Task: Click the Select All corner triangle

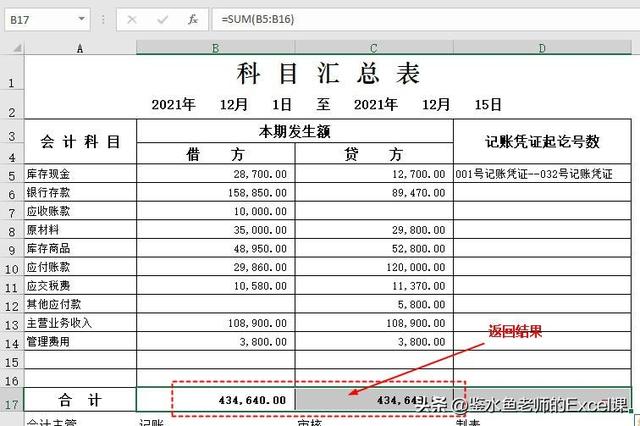Action: pyautogui.click(x=17, y=49)
